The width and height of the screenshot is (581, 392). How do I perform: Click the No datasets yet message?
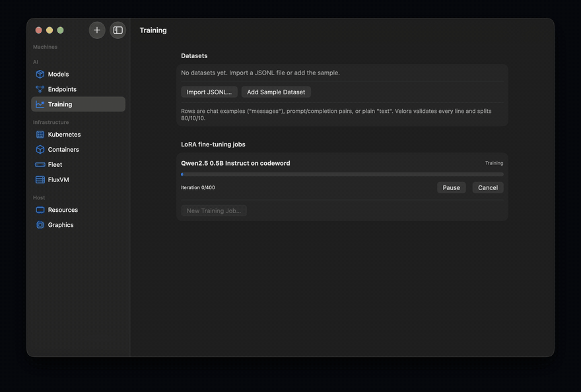(x=260, y=73)
